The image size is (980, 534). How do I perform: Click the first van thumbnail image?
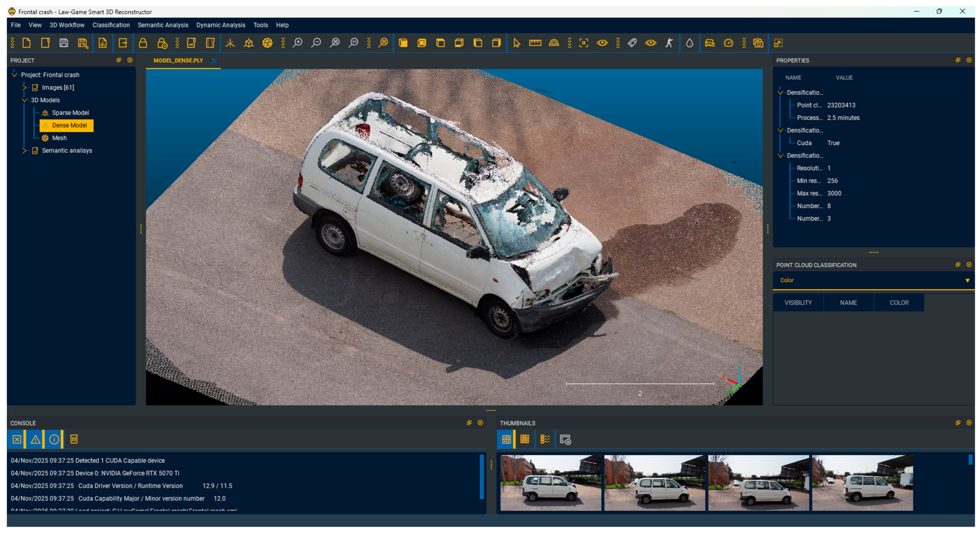550,483
